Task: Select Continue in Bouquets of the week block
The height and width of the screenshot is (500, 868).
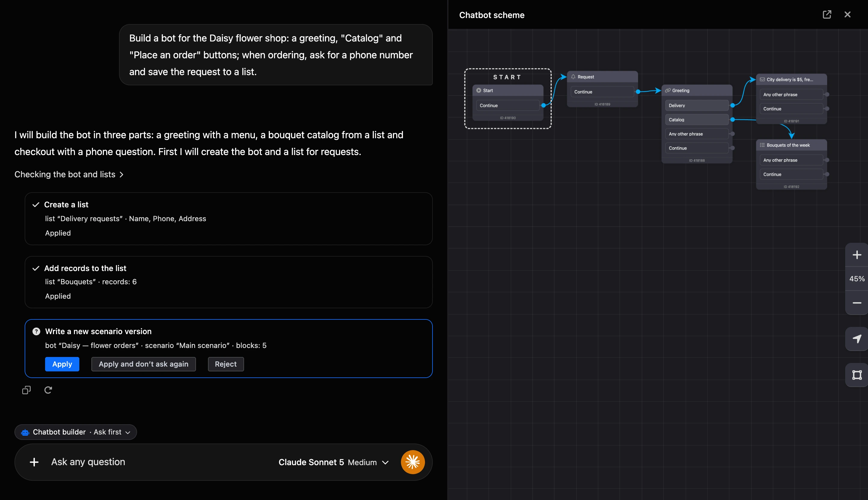Action: pyautogui.click(x=791, y=174)
